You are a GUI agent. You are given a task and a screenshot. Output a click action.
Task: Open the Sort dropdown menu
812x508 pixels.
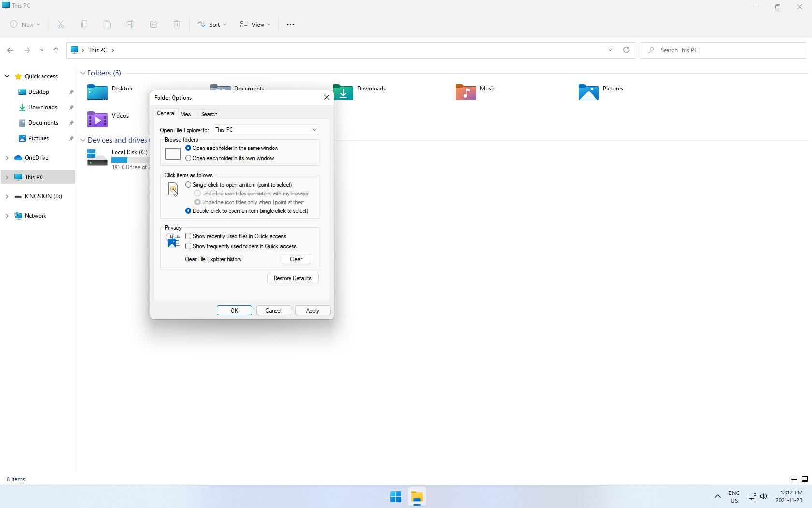[x=212, y=25]
